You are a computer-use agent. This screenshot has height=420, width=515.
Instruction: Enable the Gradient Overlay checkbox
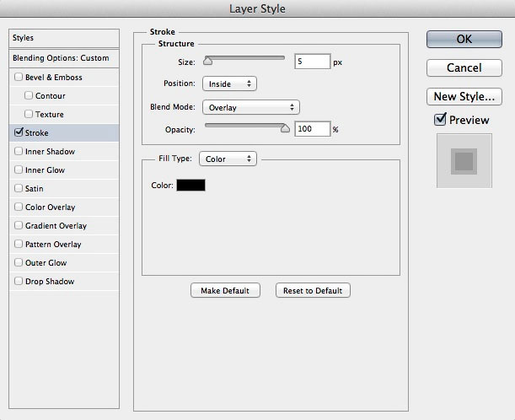pos(19,225)
